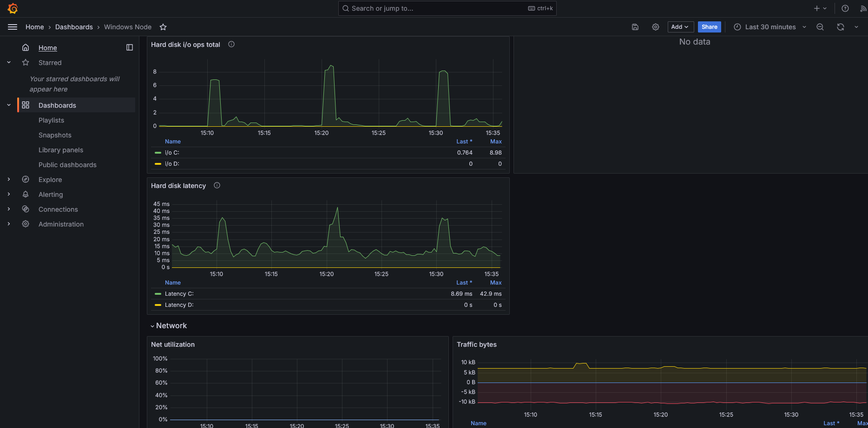Click Dashboards breadcrumb link

point(74,27)
